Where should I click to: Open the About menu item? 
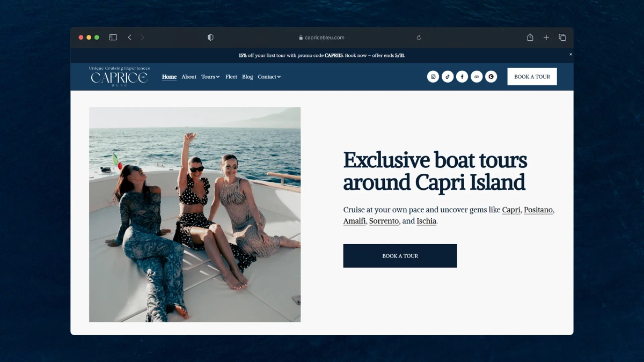189,77
